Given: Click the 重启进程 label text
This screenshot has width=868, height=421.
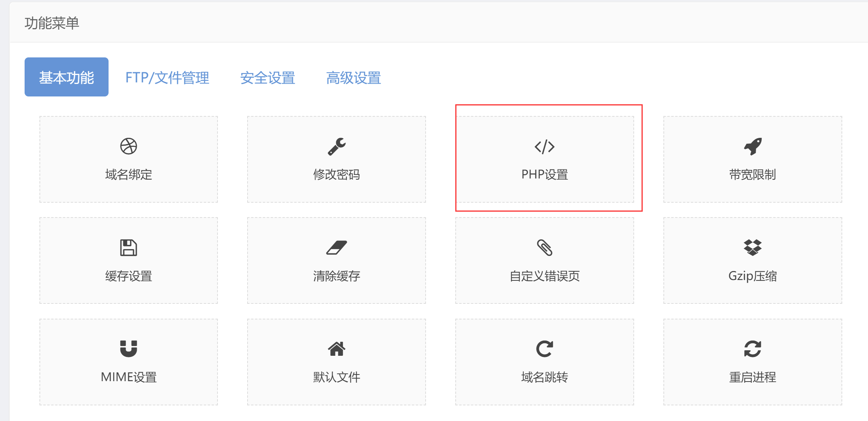Looking at the screenshot, I should click(x=753, y=377).
